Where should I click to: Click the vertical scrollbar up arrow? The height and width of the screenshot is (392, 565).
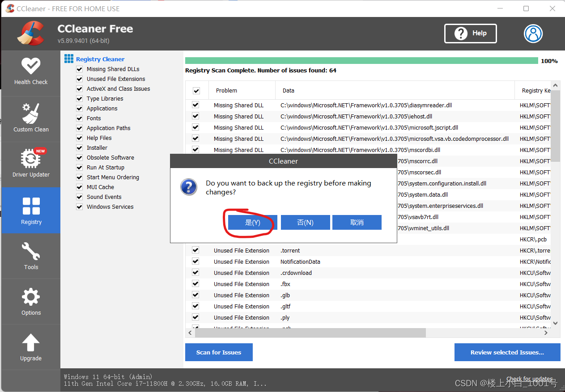point(555,85)
